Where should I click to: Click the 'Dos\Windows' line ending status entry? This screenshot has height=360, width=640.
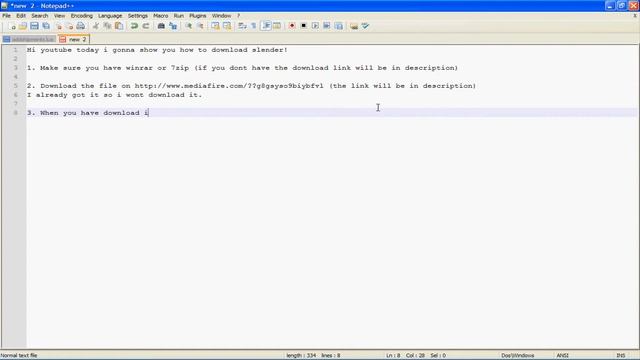click(518, 356)
